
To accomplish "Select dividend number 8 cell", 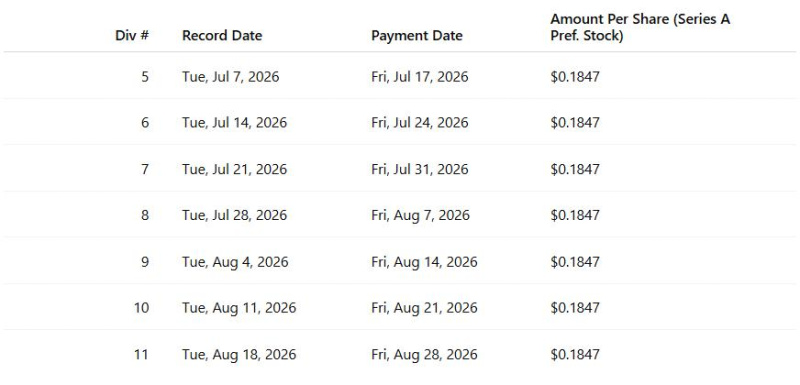I will point(145,215).
